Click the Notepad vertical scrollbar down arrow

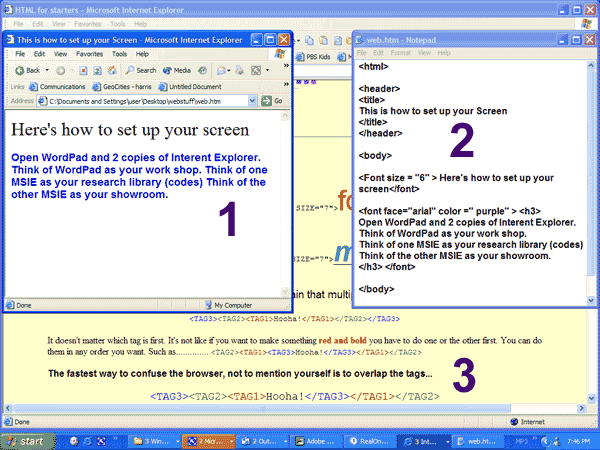(x=591, y=299)
